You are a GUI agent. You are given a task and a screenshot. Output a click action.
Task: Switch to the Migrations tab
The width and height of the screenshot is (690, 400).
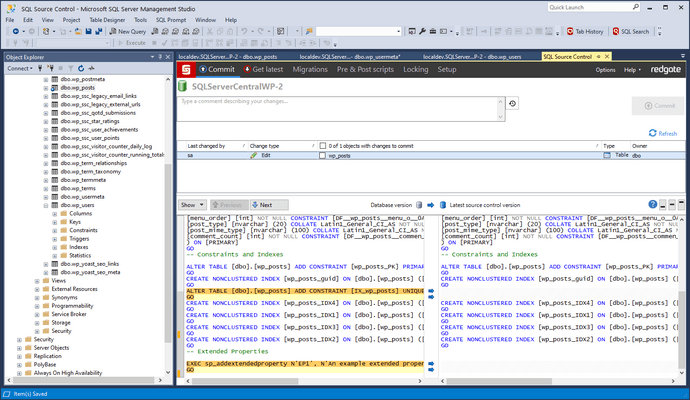point(309,69)
